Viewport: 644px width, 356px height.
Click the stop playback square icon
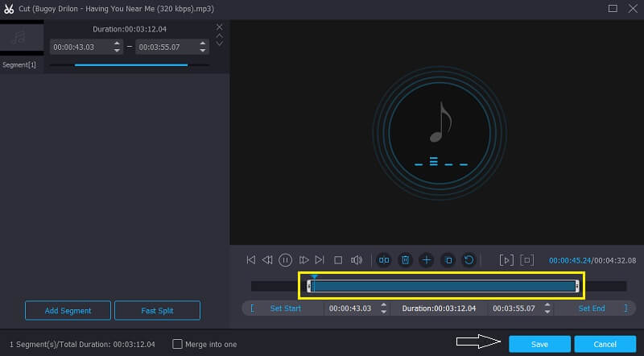coord(338,260)
